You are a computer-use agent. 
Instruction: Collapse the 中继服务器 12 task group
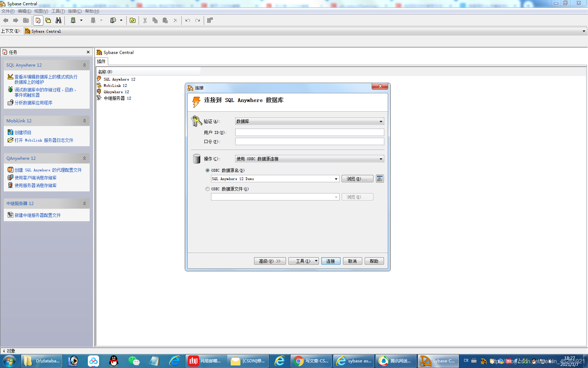click(x=84, y=204)
